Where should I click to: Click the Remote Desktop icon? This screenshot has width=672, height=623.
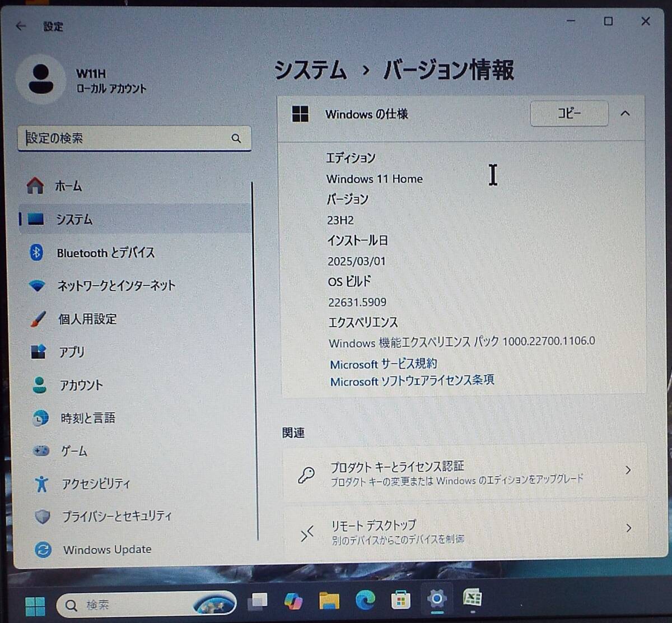[307, 533]
